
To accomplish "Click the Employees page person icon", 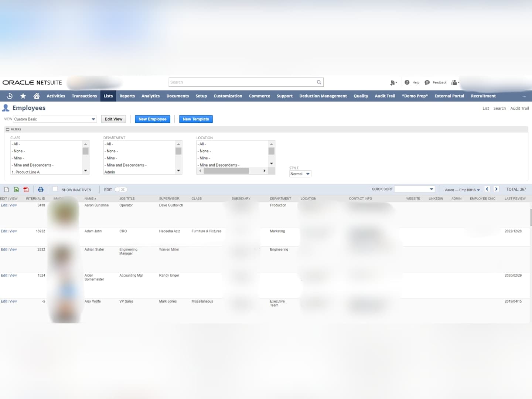I will (x=6, y=108).
